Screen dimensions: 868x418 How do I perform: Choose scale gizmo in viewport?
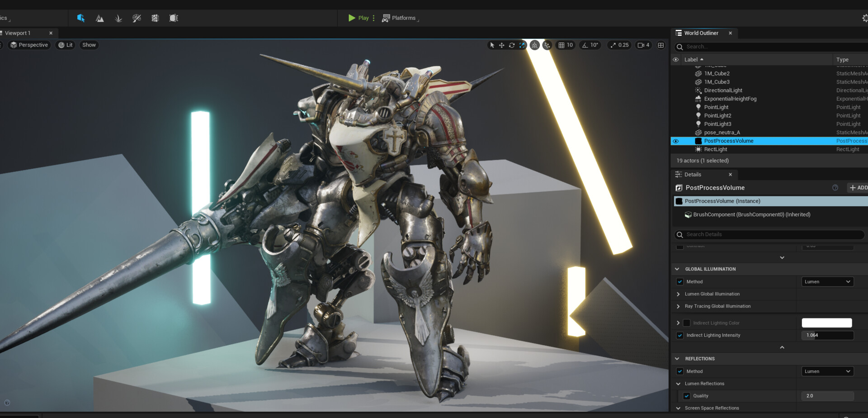tap(522, 45)
